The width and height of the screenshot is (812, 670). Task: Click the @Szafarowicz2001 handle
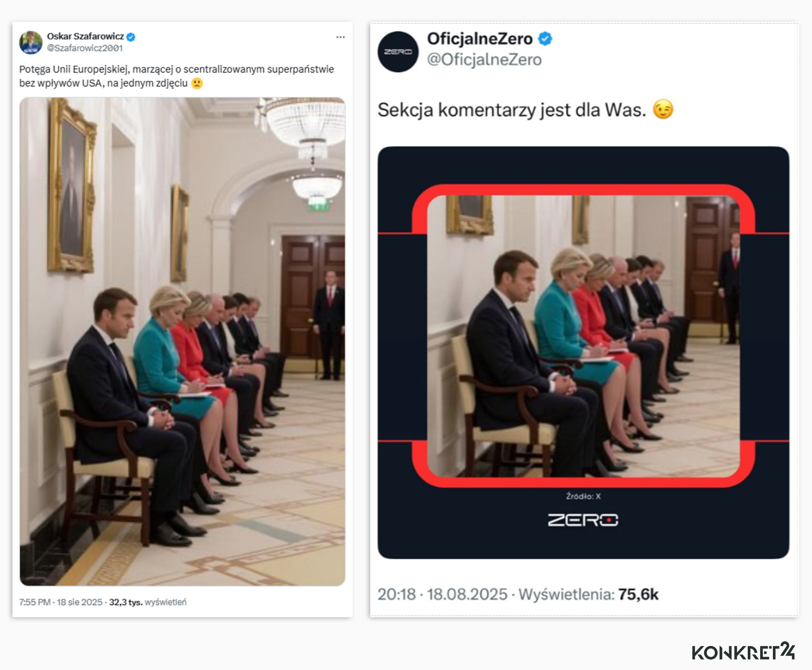click(84, 47)
